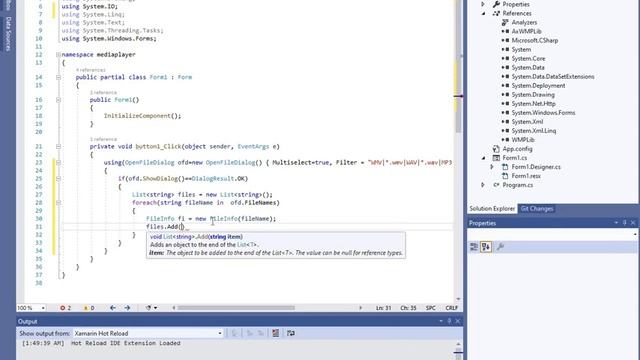Open code cleanup profile dropdown arrow
The width and height of the screenshot is (640, 360).
click(156, 308)
